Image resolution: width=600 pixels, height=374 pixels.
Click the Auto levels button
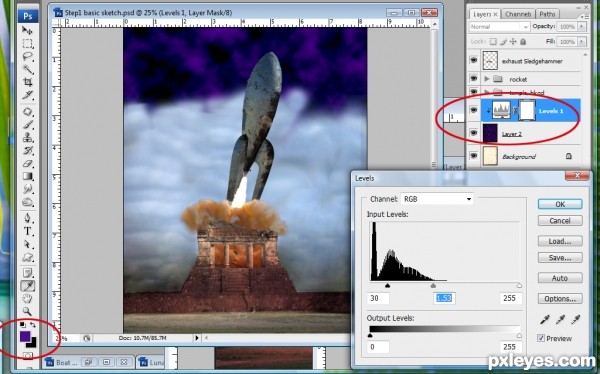pyautogui.click(x=560, y=278)
